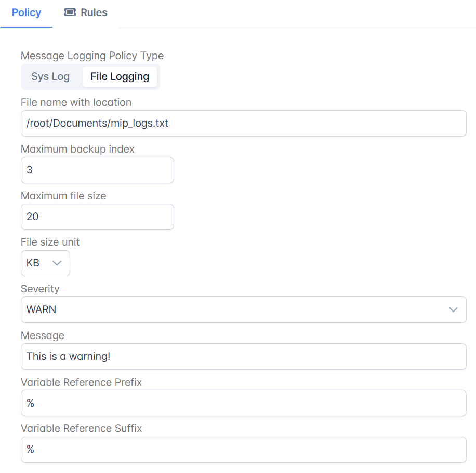Click the Rules tab icon

tap(70, 12)
